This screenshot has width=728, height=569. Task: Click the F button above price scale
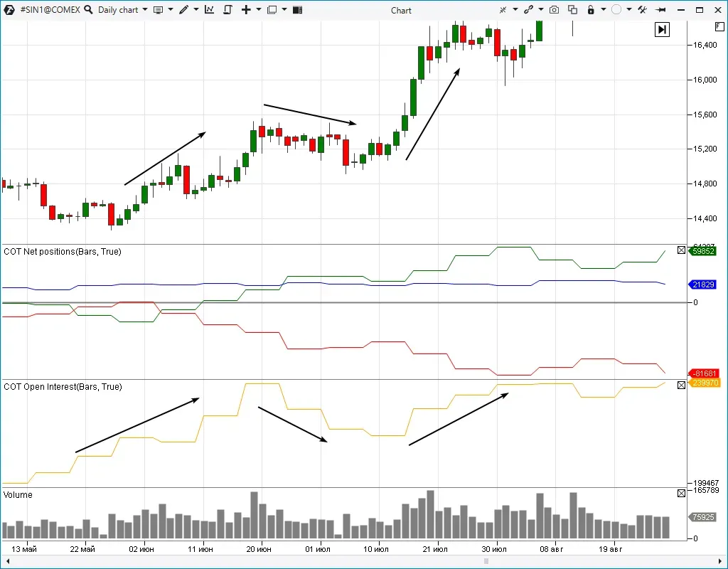(719, 28)
